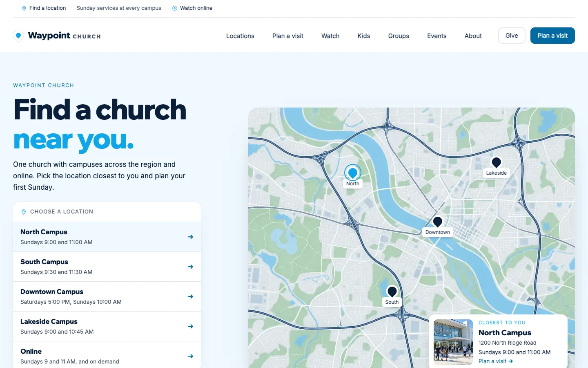Choose Lakeside Campus from the location list
This screenshot has width=588, height=368.
pyautogui.click(x=107, y=326)
